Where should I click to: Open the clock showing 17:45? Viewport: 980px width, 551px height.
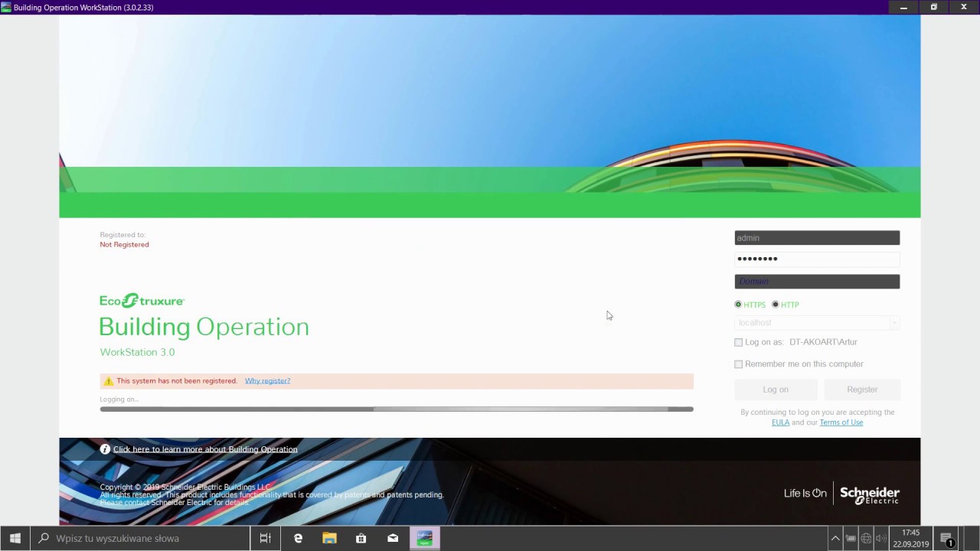(910, 539)
